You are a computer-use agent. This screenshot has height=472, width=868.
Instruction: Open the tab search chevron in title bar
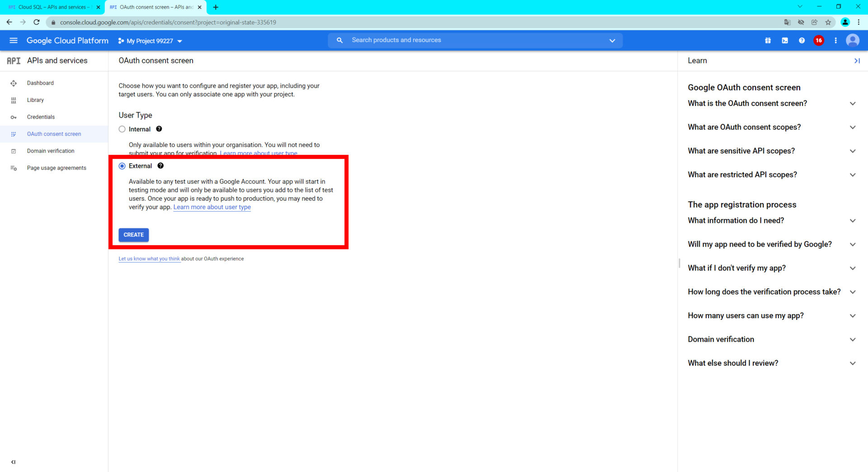[x=800, y=7]
